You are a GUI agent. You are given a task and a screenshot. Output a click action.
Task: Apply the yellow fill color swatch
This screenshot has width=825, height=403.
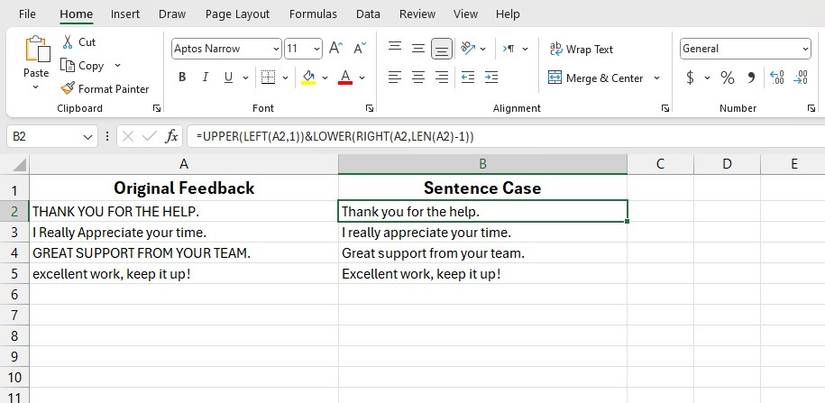[x=309, y=78]
